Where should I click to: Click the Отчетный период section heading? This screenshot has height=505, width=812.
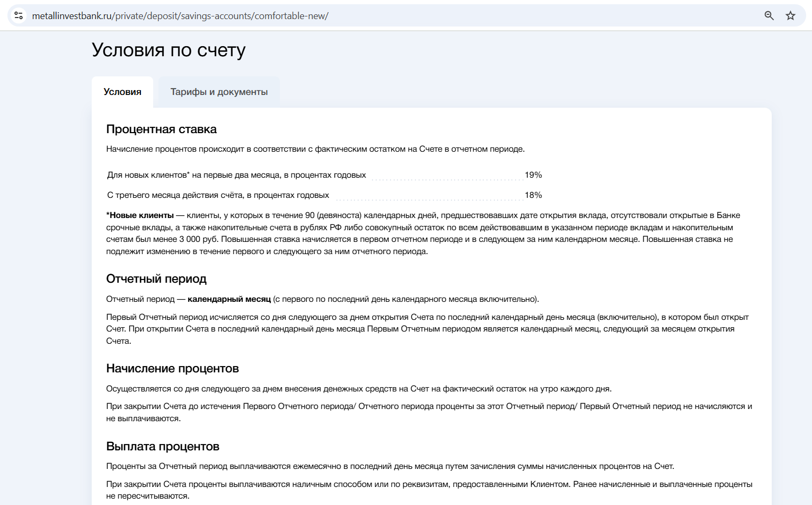point(156,279)
